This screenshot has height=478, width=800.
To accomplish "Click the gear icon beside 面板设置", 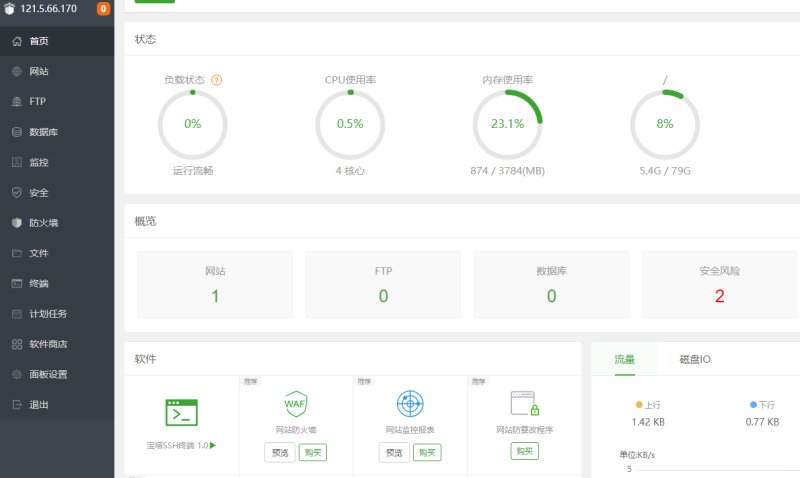I will click(x=17, y=374).
